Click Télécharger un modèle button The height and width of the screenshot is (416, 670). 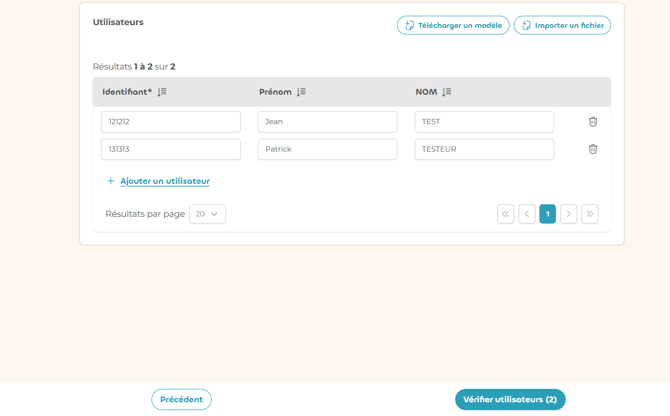(x=453, y=25)
